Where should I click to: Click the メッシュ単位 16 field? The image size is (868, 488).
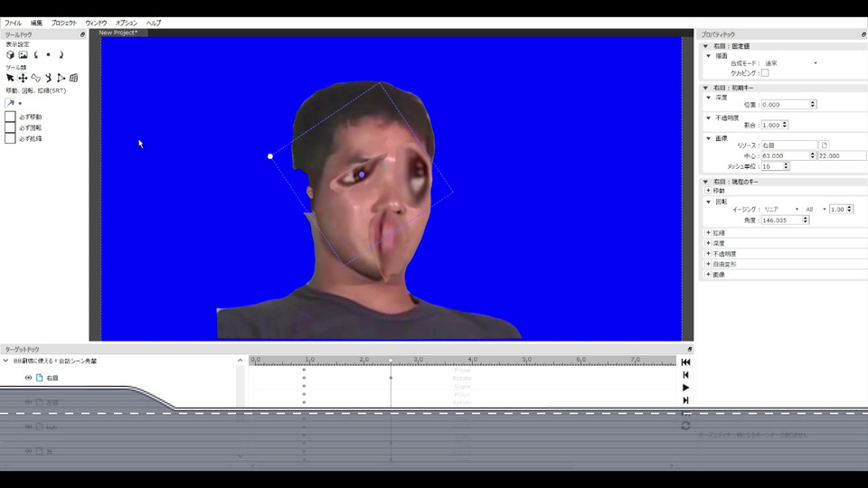coord(775,166)
